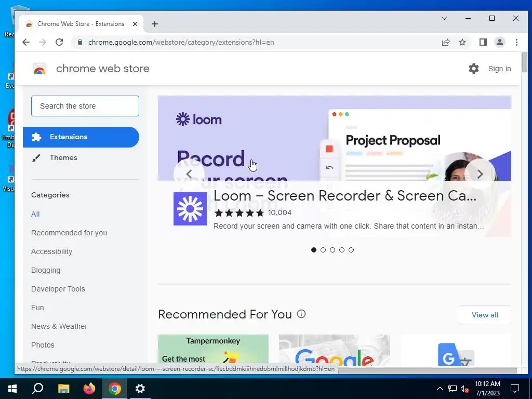Click Loom's 10,004 ratings count
Viewport: 532px width, 399px height.
(280, 212)
